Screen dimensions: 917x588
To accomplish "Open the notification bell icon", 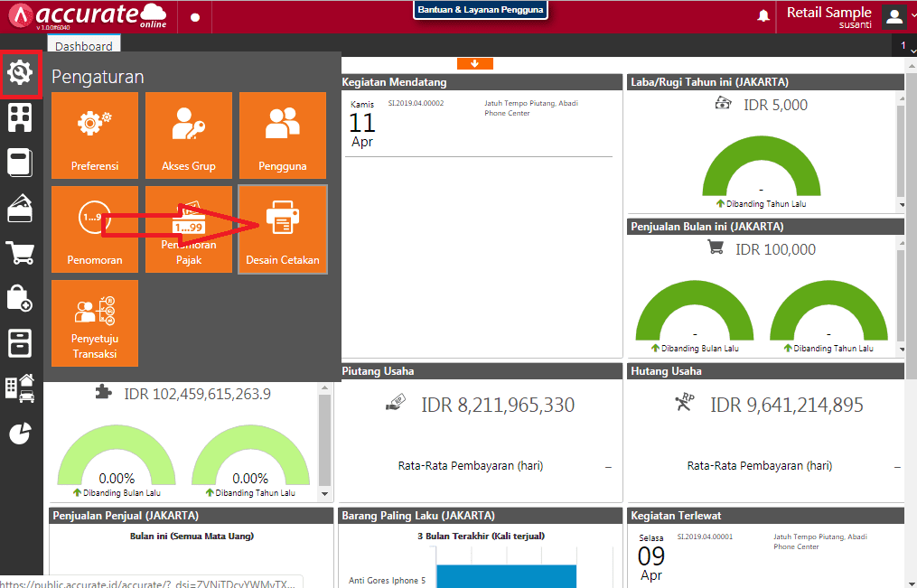I will (x=763, y=15).
